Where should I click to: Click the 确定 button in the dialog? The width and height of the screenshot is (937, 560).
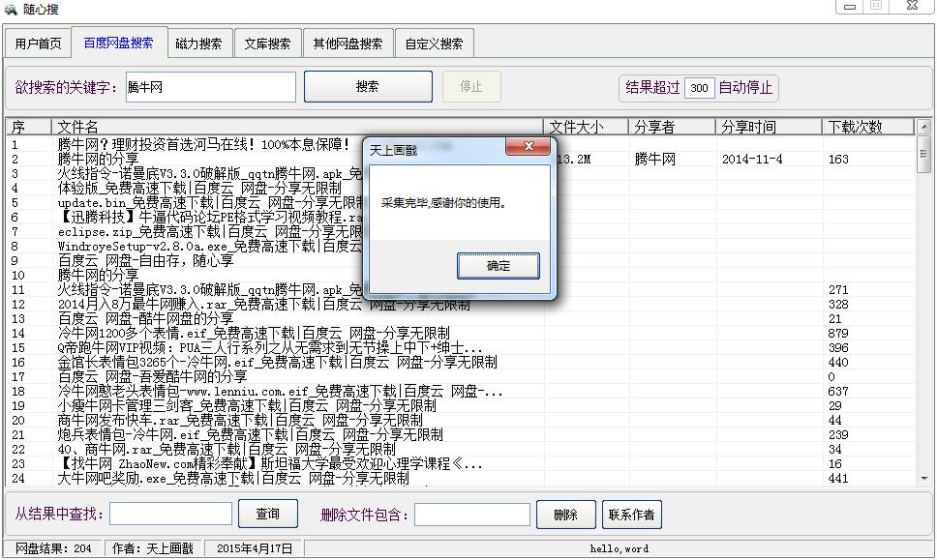click(498, 266)
